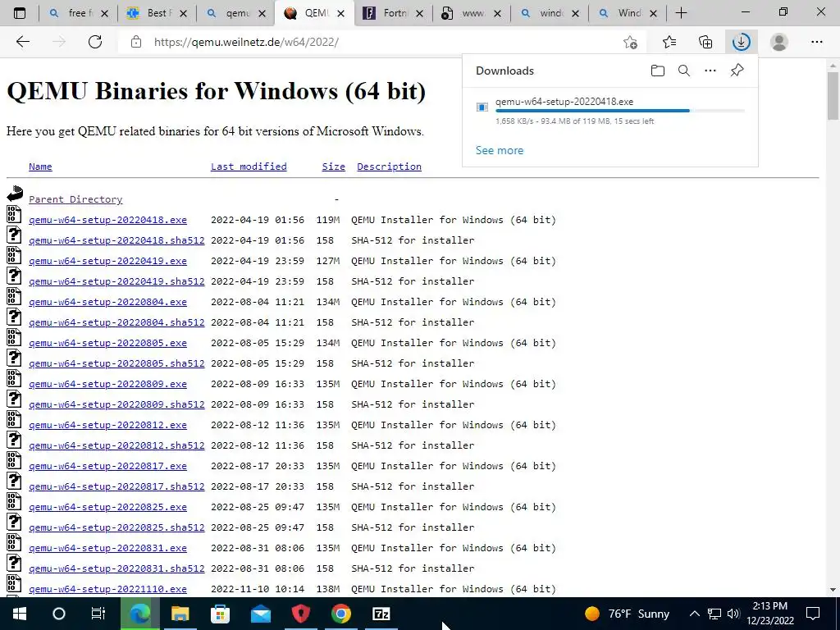The width and height of the screenshot is (840, 630).
Task: Open the red shield security app on taskbar
Action: [300, 614]
